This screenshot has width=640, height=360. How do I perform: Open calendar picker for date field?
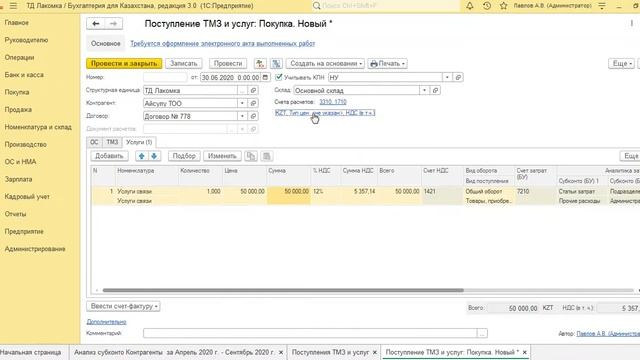tap(265, 77)
